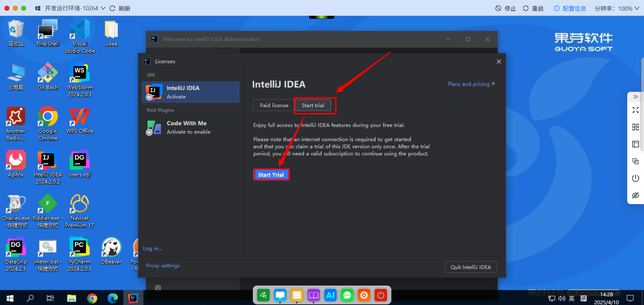Open IntelliJ IDEA 2024.2.0.2 desktop shortcut

coord(48,167)
